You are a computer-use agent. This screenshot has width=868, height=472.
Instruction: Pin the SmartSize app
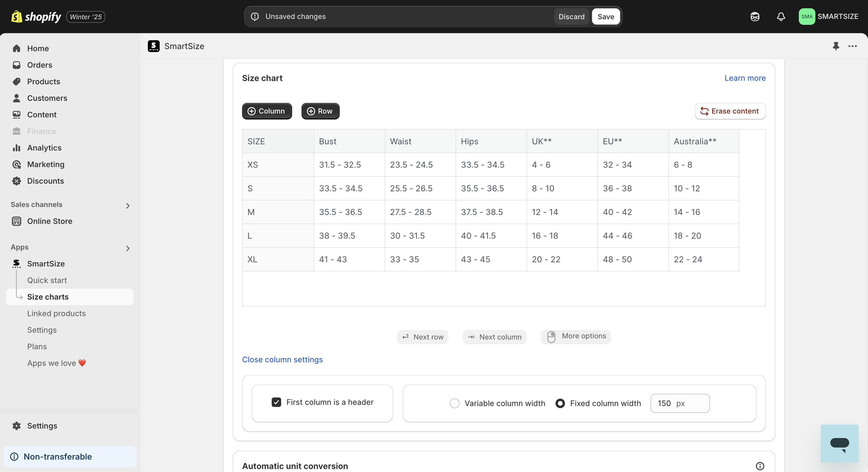click(x=836, y=46)
